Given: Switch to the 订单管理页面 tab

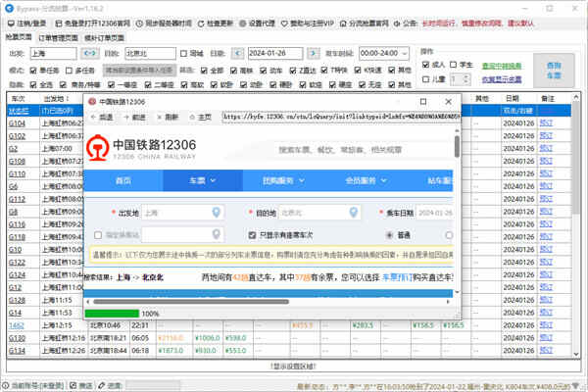Looking at the screenshot, I should tap(60, 36).
